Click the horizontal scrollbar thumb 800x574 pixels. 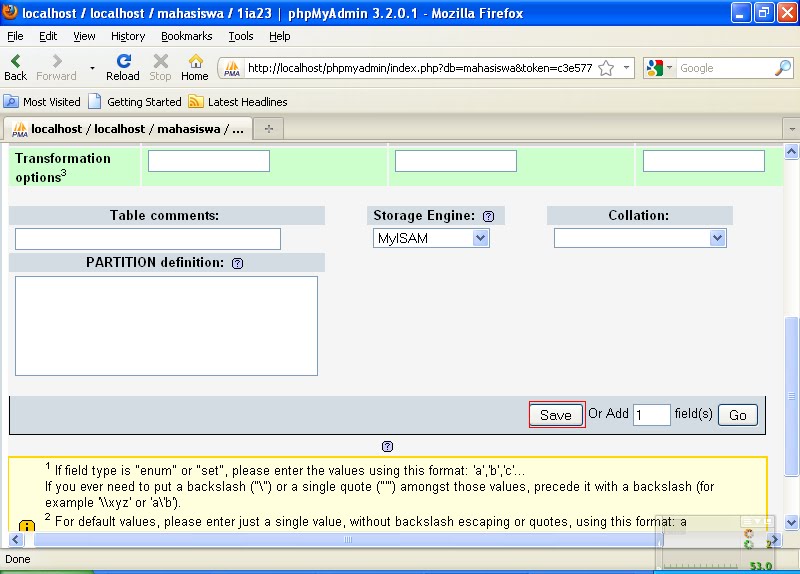tap(348, 540)
